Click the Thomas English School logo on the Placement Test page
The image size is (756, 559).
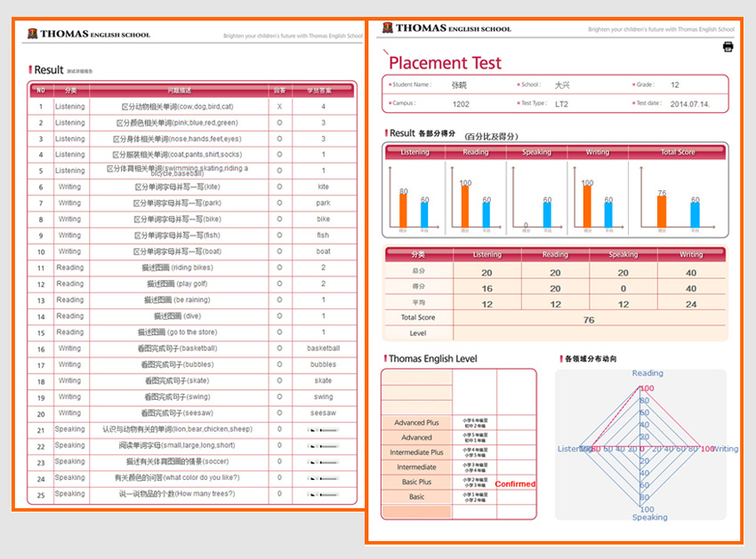pos(447,28)
